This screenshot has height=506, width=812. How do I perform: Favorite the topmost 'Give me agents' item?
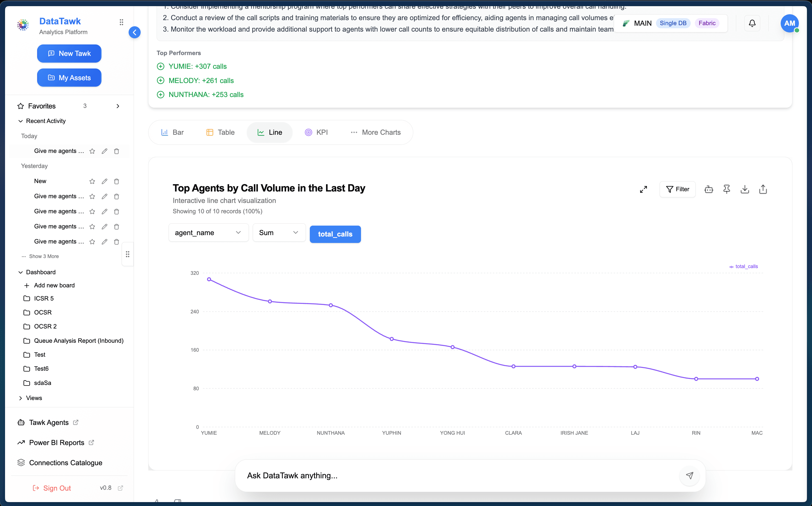coord(92,151)
